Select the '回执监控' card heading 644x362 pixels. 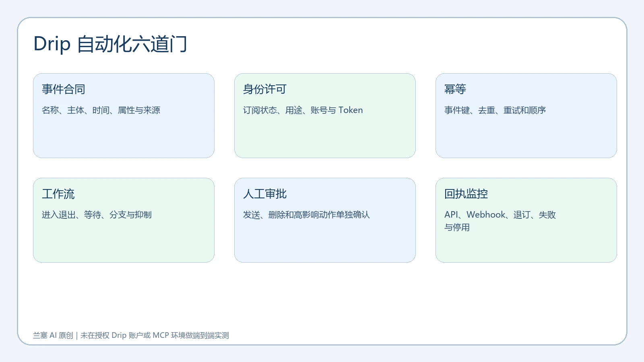pos(466,194)
